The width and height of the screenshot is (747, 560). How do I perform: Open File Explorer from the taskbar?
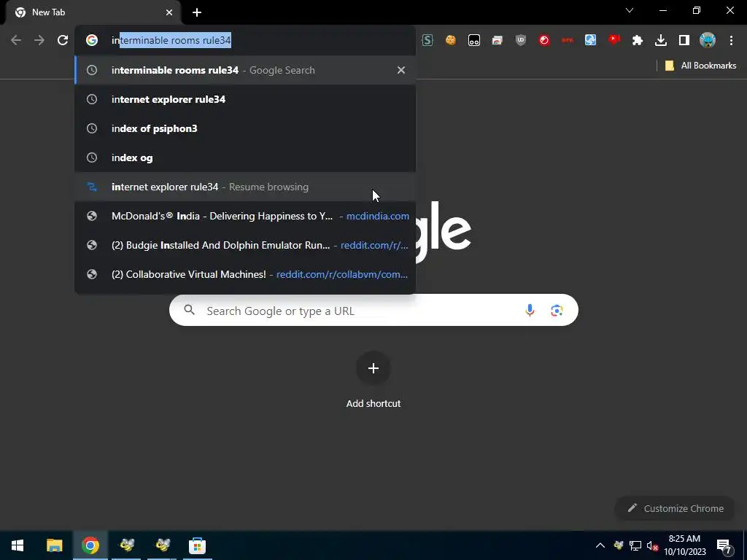54,545
